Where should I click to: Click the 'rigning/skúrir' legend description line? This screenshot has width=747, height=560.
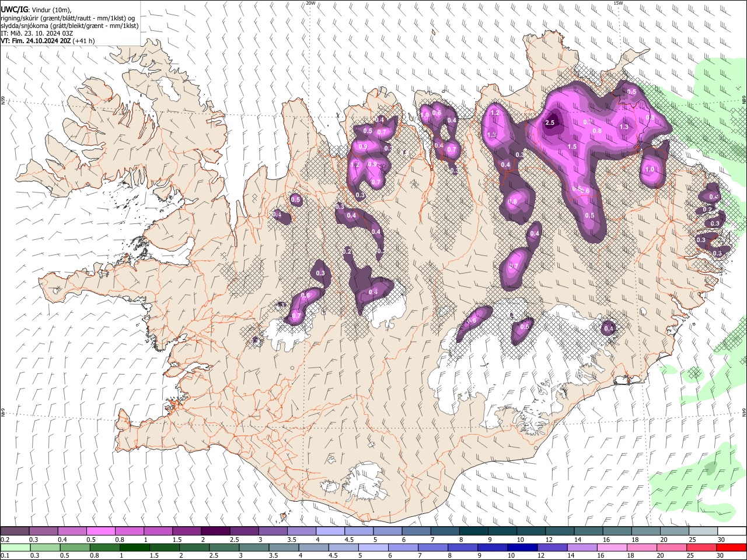68,17
